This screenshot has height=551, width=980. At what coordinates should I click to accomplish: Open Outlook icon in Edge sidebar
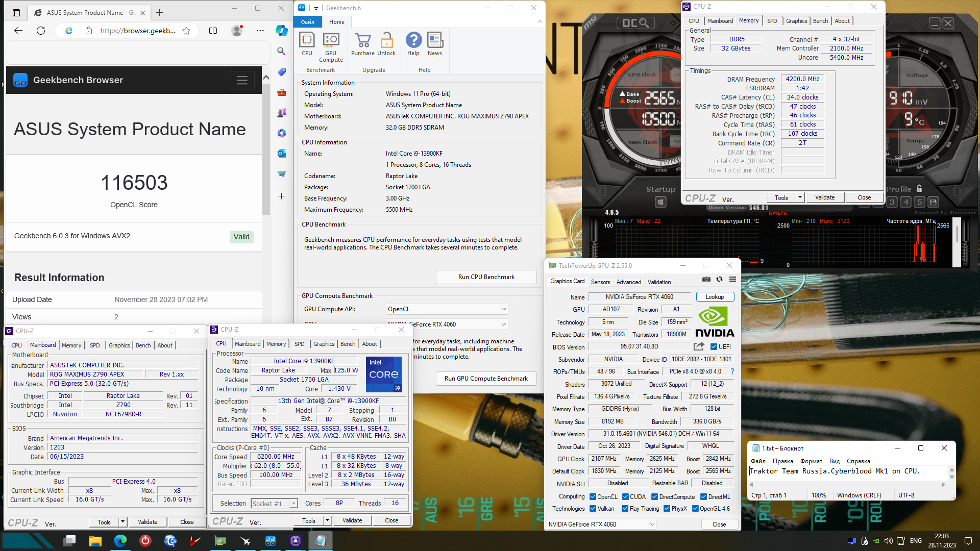[281, 154]
